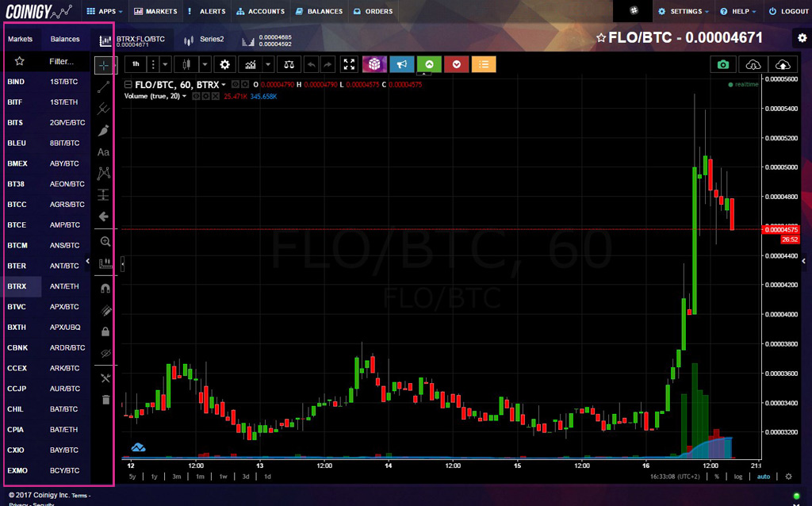Select the trend line drawing tool
The image size is (812, 506).
tap(104, 87)
